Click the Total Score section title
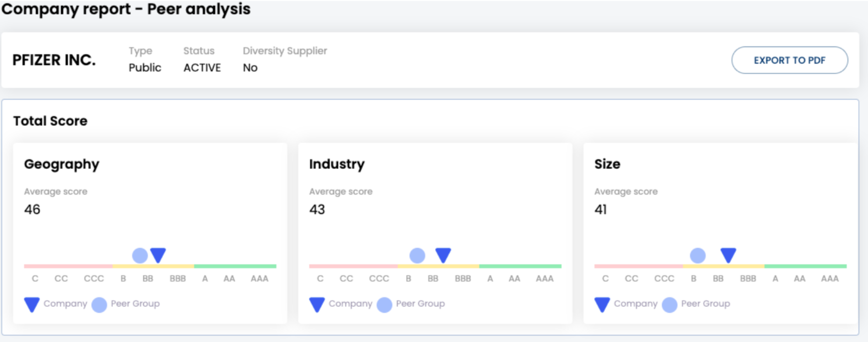868x342 pixels. tap(50, 121)
